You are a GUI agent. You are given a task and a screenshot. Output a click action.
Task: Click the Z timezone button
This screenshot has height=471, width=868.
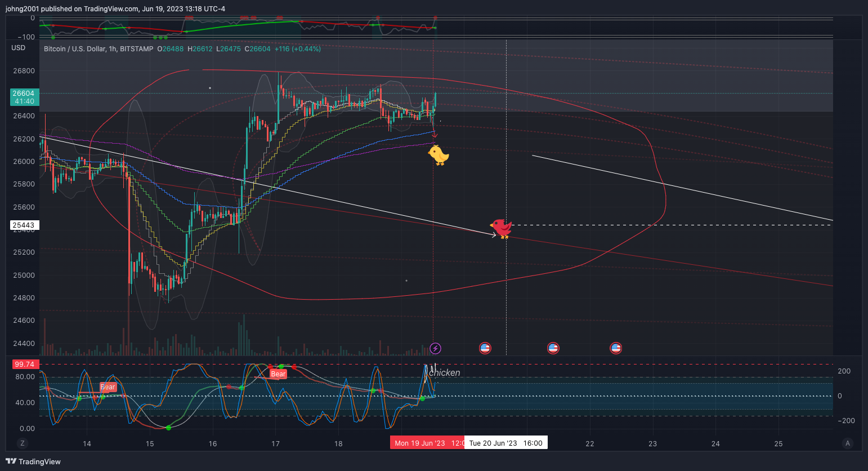(23, 443)
